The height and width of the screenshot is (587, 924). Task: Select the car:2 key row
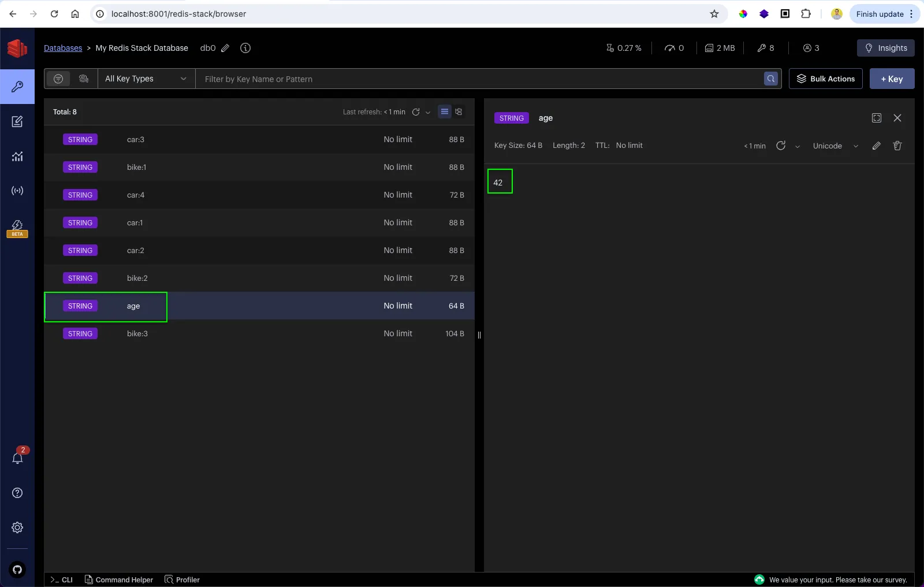(259, 250)
